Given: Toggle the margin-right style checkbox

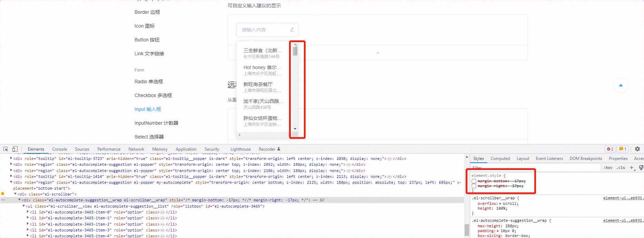Looking at the screenshot, I should point(474,186).
